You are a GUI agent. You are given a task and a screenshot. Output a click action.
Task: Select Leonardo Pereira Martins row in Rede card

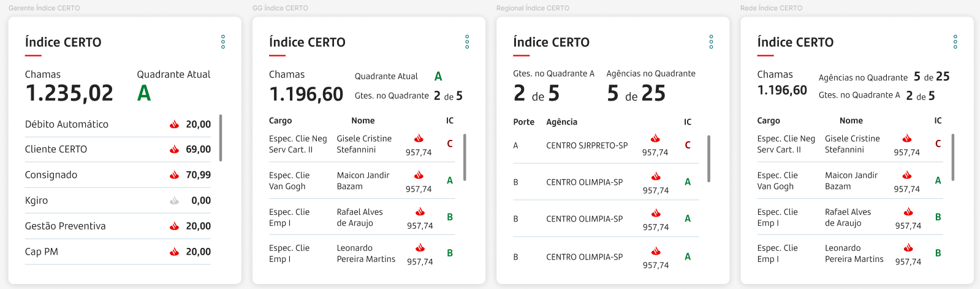pos(849,253)
